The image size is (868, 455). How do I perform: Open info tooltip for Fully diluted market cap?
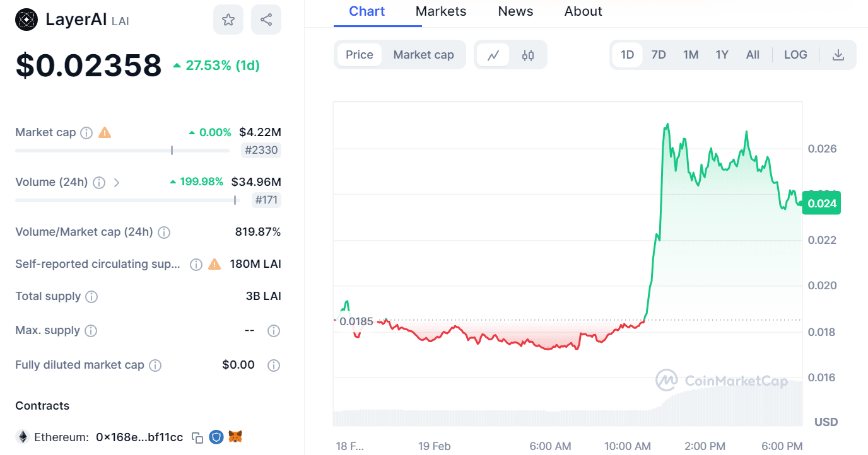(x=155, y=365)
